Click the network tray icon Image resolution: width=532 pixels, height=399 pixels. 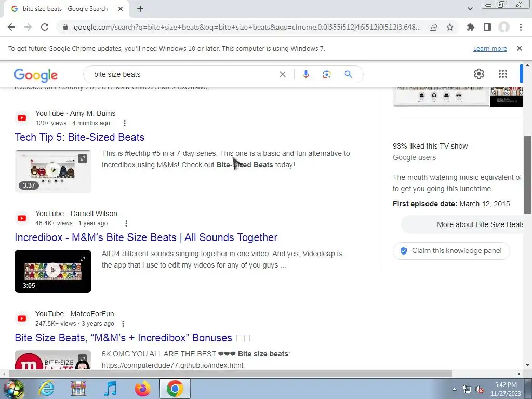coord(467,390)
